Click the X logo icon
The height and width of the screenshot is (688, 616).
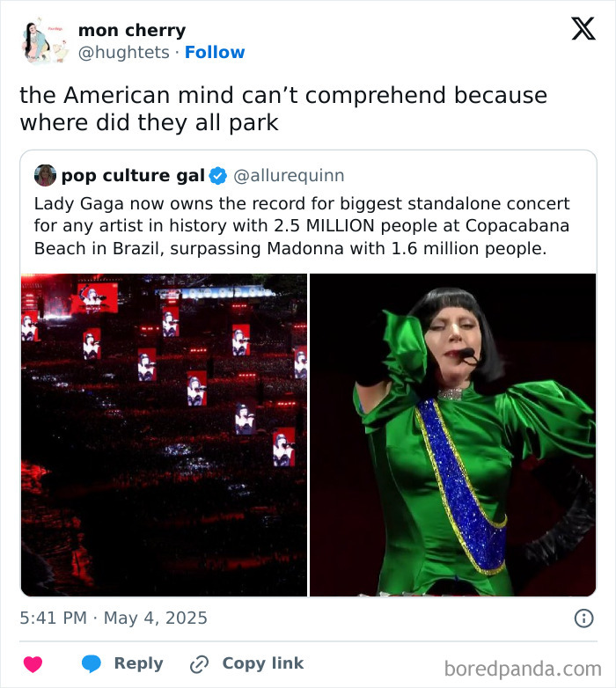(x=583, y=29)
